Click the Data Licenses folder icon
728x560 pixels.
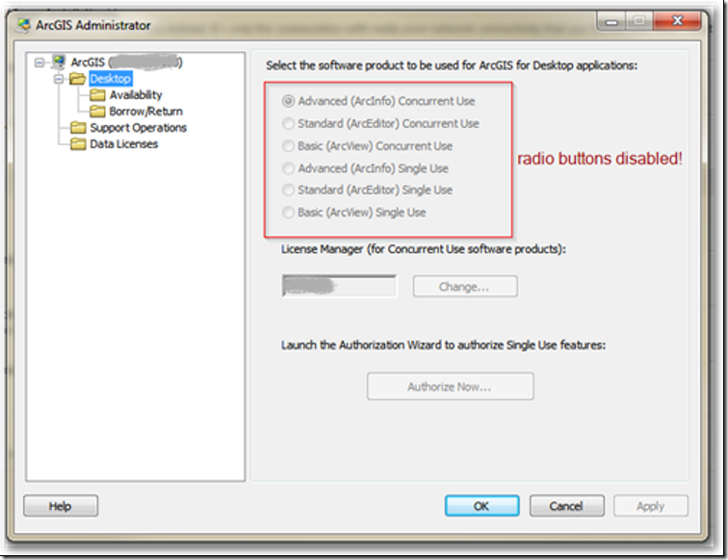[78, 144]
